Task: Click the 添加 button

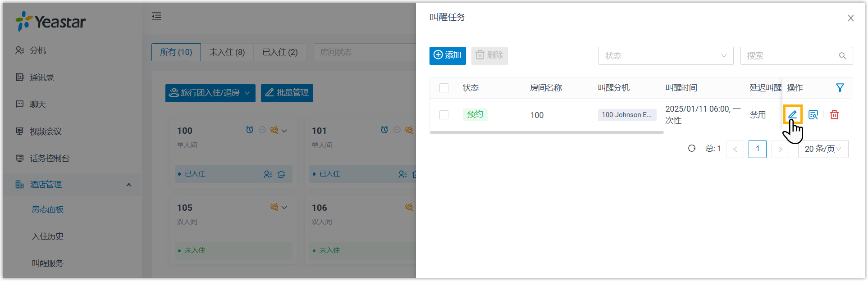Action: [447, 55]
